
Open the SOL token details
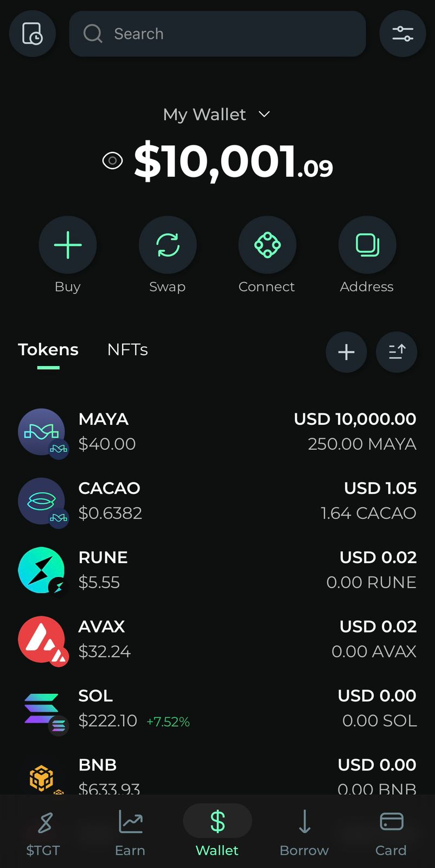(x=217, y=708)
